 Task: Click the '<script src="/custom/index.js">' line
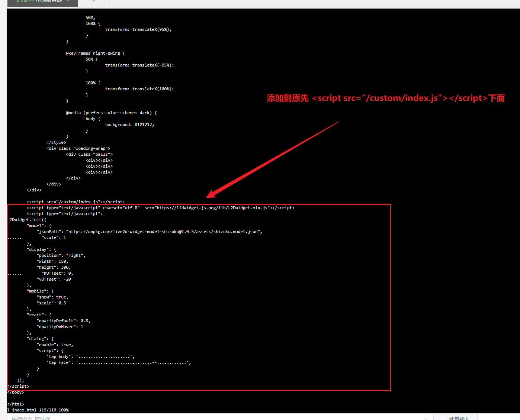(76, 202)
